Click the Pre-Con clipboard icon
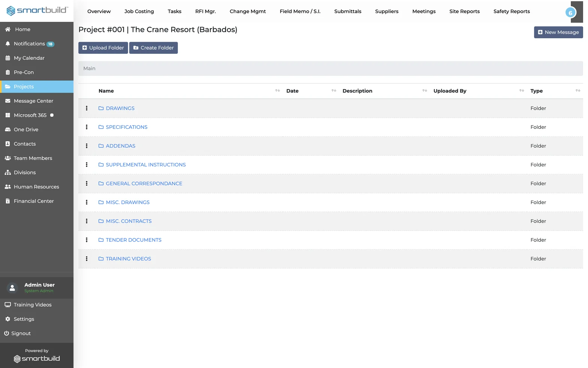The width and height of the screenshot is (588, 368). (x=7, y=72)
